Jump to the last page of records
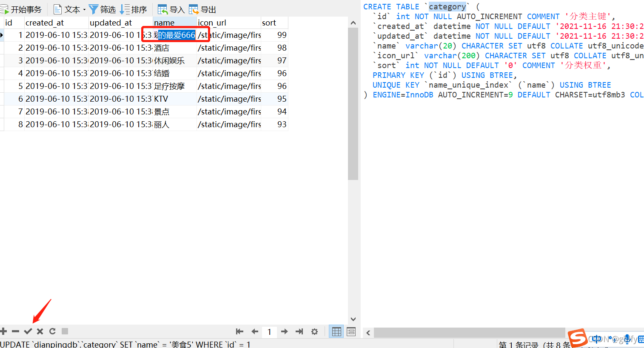Screen dimensions: 644x348 pyautogui.click(x=299, y=331)
